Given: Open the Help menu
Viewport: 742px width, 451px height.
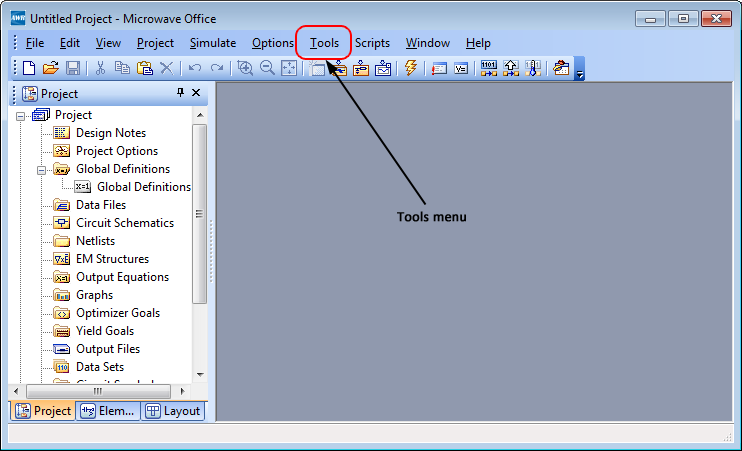Looking at the screenshot, I should point(478,43).
